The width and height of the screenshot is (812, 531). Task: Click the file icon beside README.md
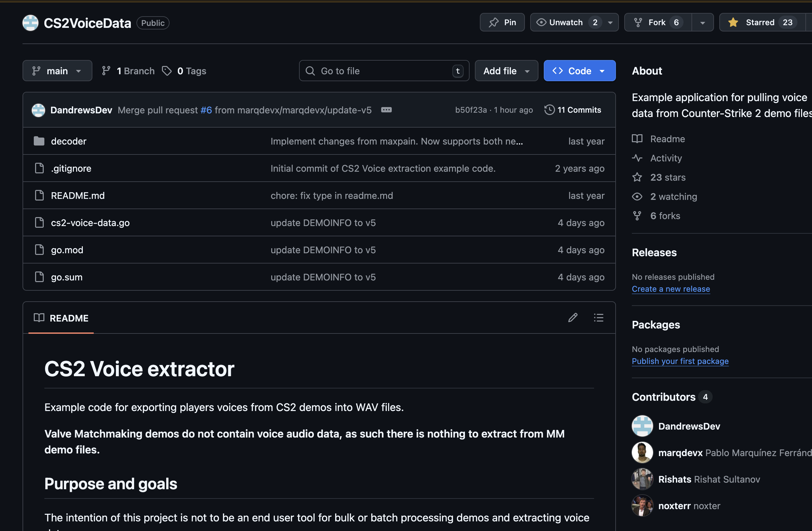coord(39,195)
